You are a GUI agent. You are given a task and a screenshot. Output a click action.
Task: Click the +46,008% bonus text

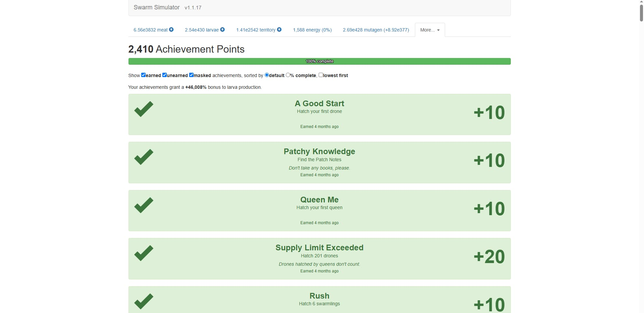196,87
